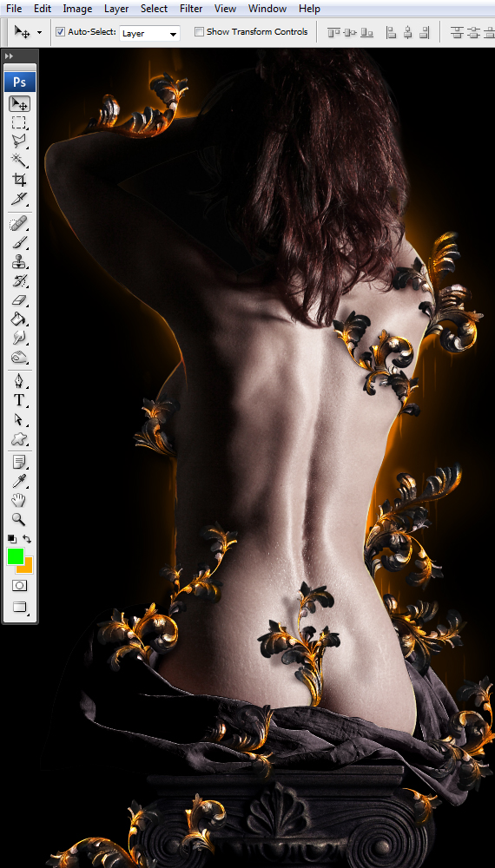Switch foreground and background colors
This screenshot has height=868, width=495.
tap(27, 539)
